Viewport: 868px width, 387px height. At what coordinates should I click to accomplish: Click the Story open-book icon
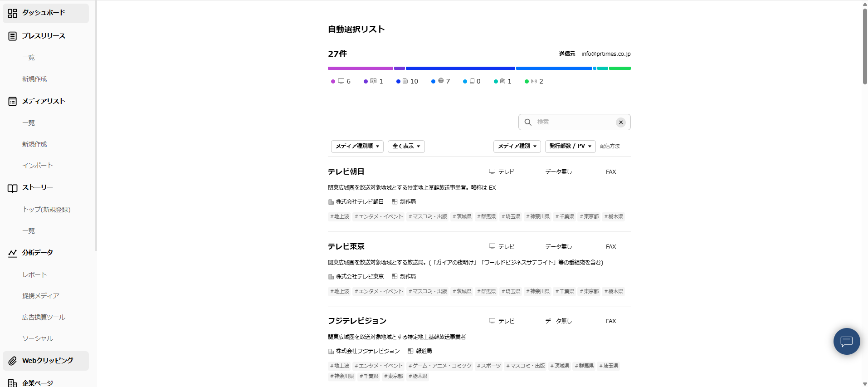[x=12, y=188]
